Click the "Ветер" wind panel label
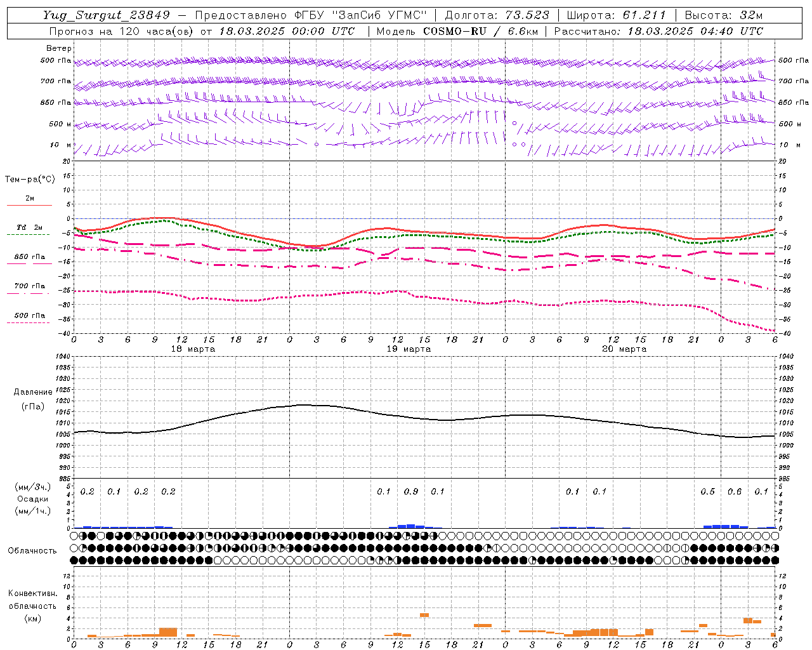This screenshot has height=650, width=812. click(x=59, y=48)
